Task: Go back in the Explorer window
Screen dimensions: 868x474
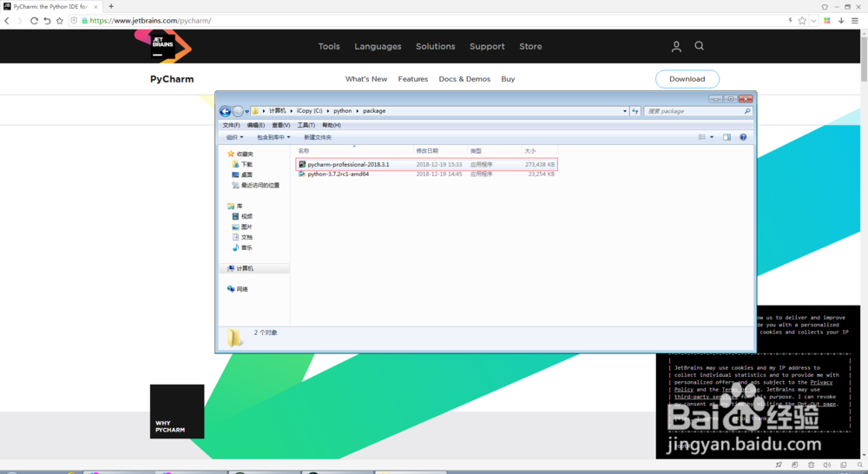Action: [x=226, y=111]
